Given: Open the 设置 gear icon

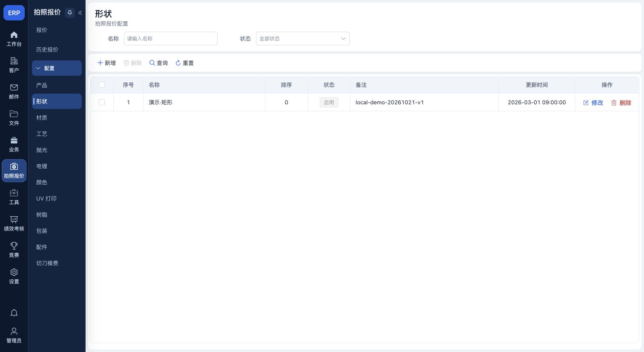Looking at the screenshot, I should tap(14, 276).
